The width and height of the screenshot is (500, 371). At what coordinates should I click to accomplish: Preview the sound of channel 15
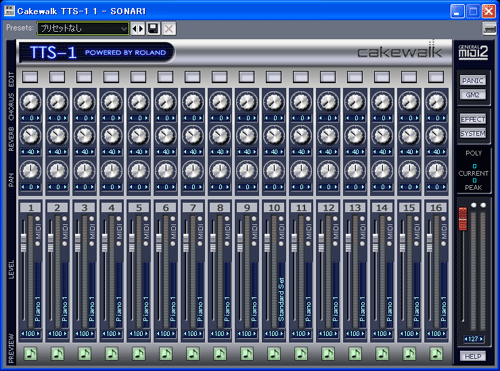tap(409, 354)
